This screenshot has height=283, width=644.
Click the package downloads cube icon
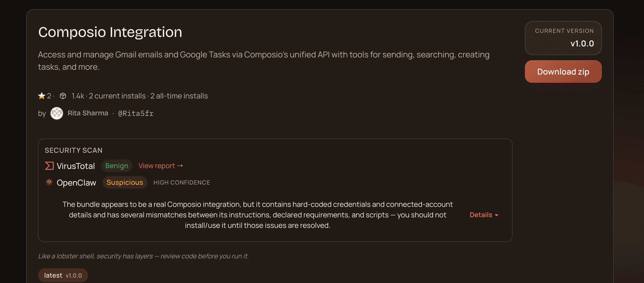63,96
